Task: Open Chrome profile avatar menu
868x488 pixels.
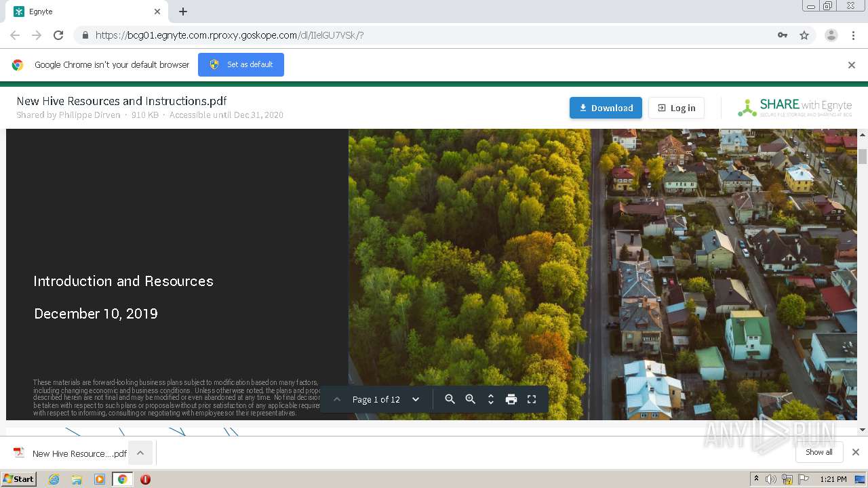Action: [x=831, y=35]
